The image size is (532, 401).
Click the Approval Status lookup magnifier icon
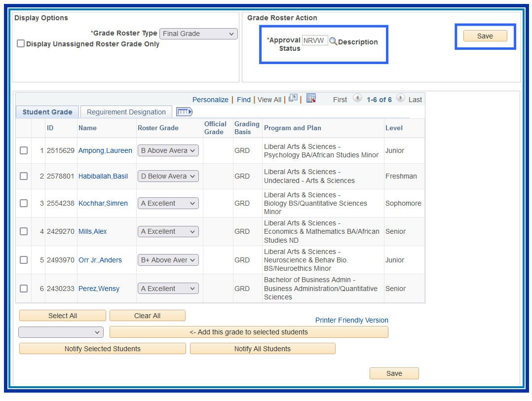pos(333,41)
